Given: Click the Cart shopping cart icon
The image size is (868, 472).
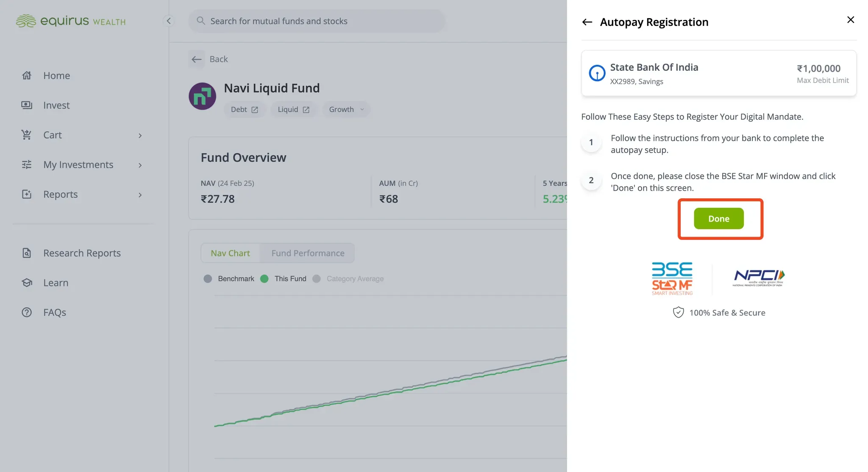Looking at the screenshot, I should pos(27,135).
